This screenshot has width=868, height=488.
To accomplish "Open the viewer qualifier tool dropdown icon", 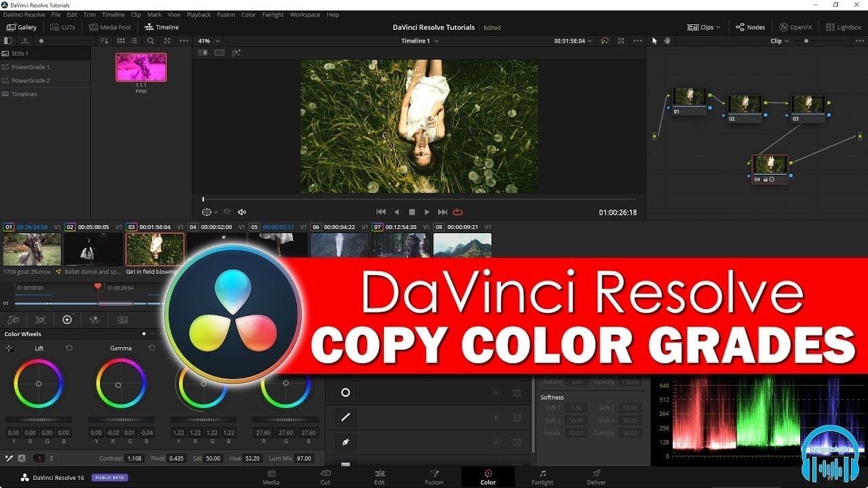I will click(210, 212).
